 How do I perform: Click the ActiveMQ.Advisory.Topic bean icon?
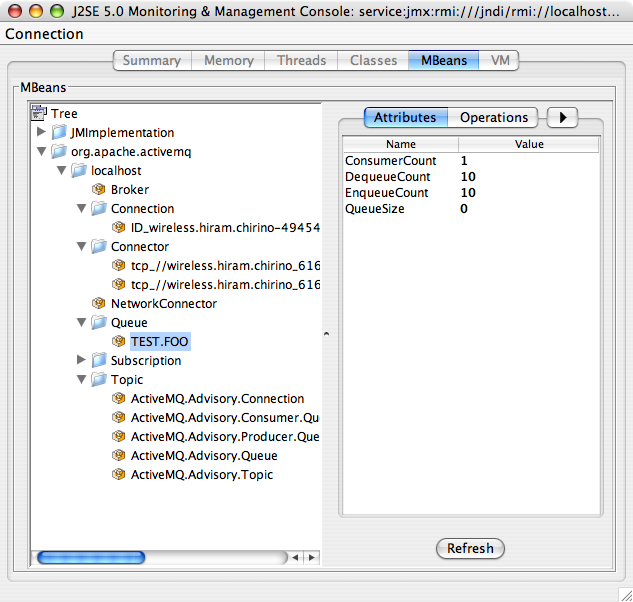[x=119, y=475]
